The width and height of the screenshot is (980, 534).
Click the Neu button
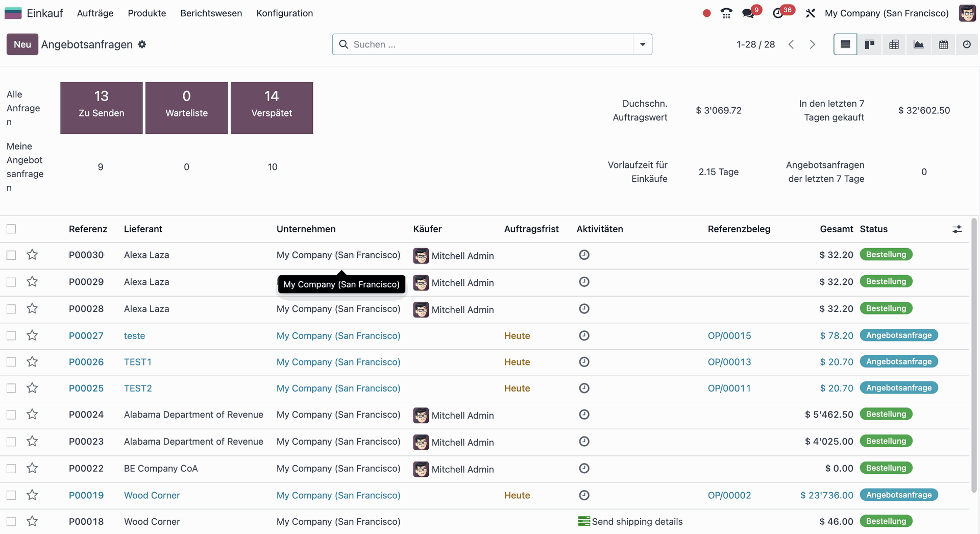tap(22, 44)
